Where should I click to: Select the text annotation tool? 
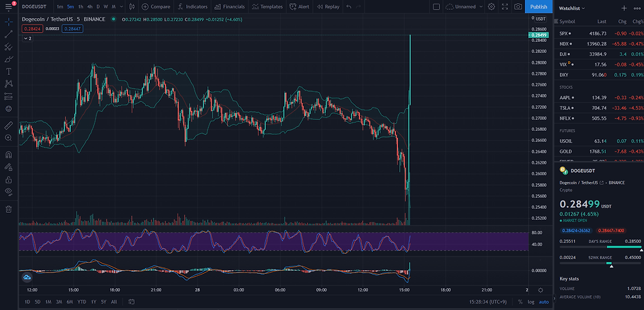8,72
